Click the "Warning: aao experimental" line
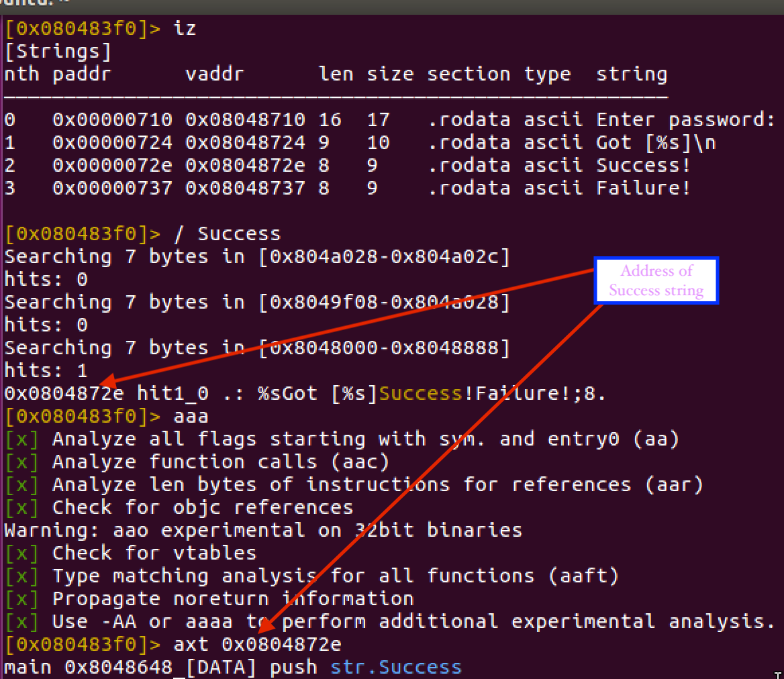Image resolution: width=784 pixels, height=679 pixels. click(263, 530)
